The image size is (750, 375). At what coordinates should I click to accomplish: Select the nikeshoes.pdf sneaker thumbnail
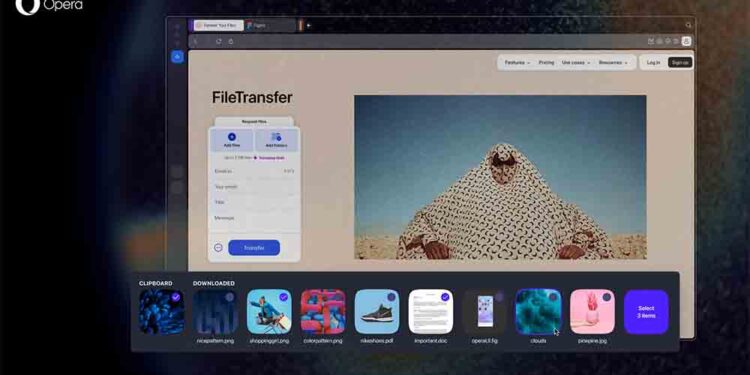point(377,312)
